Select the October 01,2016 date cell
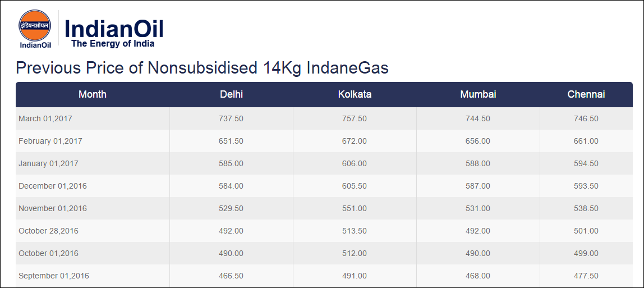The height and width of the screenshot is (288, 644). [x=49, y=253]
